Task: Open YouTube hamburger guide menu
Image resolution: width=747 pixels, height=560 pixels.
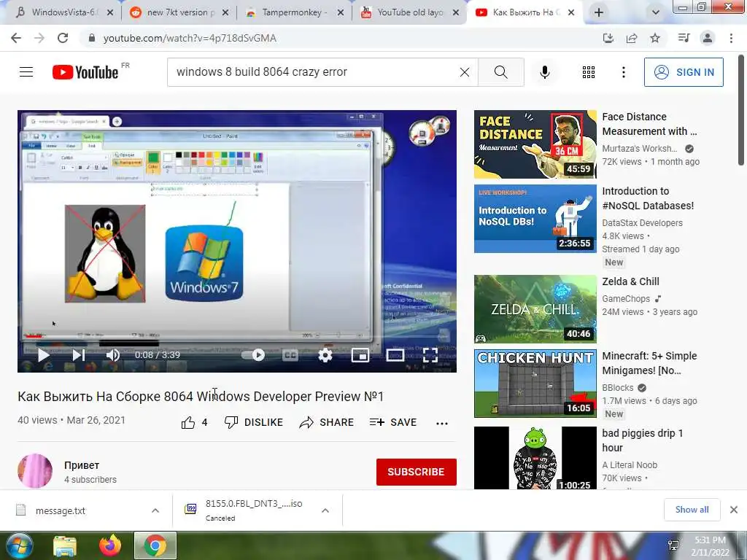Action: tap(26, 72)
